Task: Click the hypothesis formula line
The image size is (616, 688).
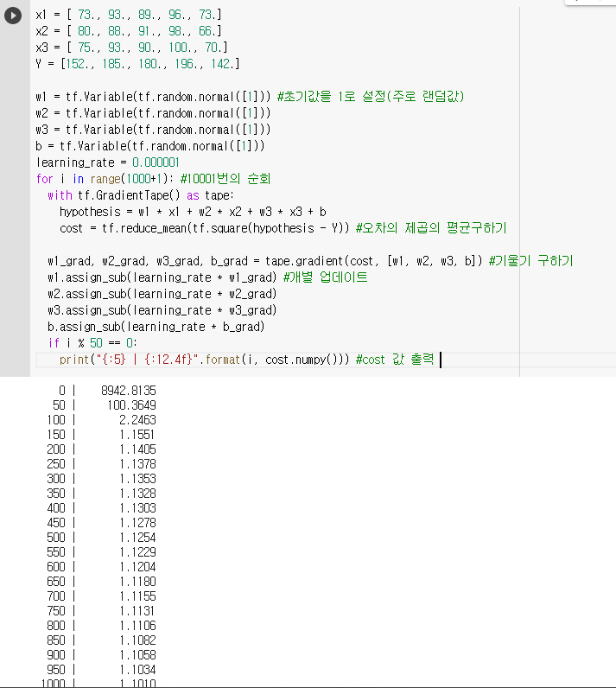Action: [193, 212]
